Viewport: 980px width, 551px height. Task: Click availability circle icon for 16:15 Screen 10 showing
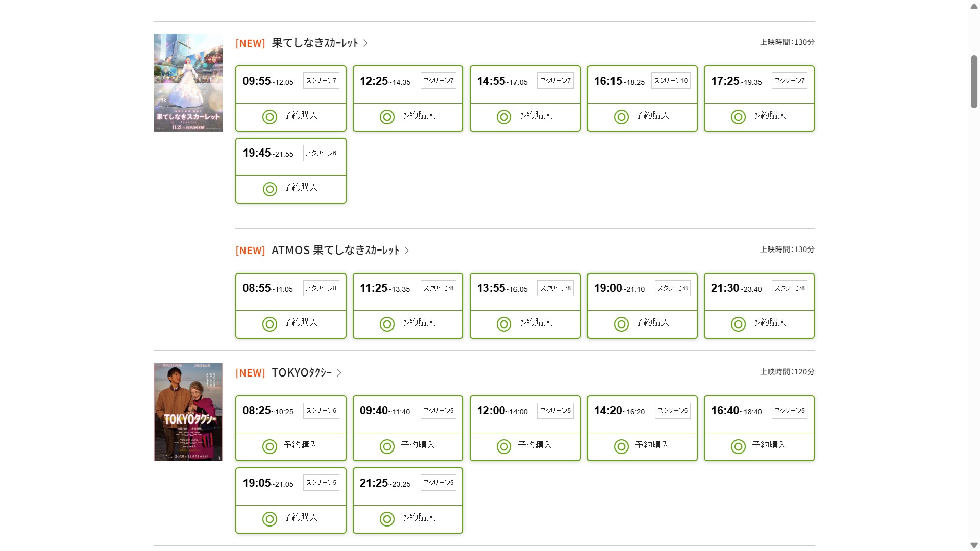[x=621, y=117]
